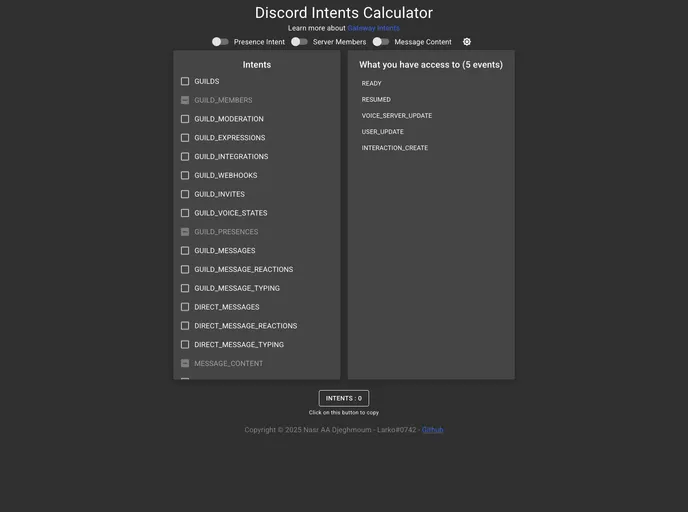
Task: Open the Gateway Intents link
Action: [373, 28]
